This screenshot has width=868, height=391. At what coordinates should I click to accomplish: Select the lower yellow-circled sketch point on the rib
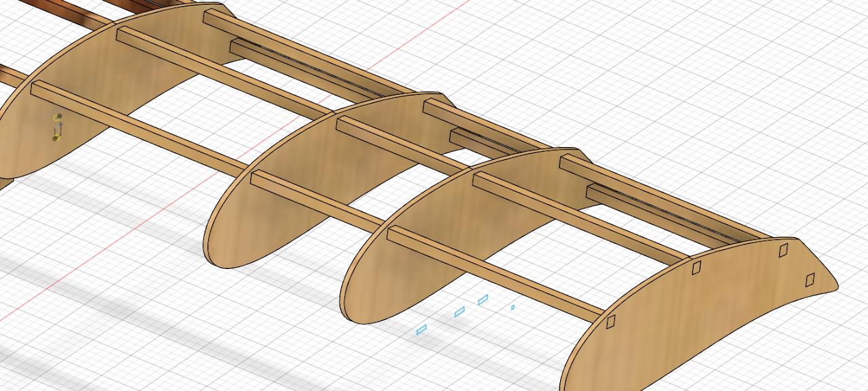click(56, 138)
